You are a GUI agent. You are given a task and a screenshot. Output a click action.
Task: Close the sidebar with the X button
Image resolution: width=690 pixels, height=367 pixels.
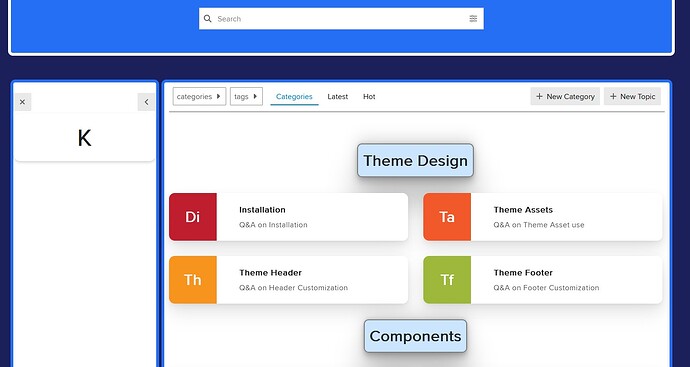click(22, 102)
